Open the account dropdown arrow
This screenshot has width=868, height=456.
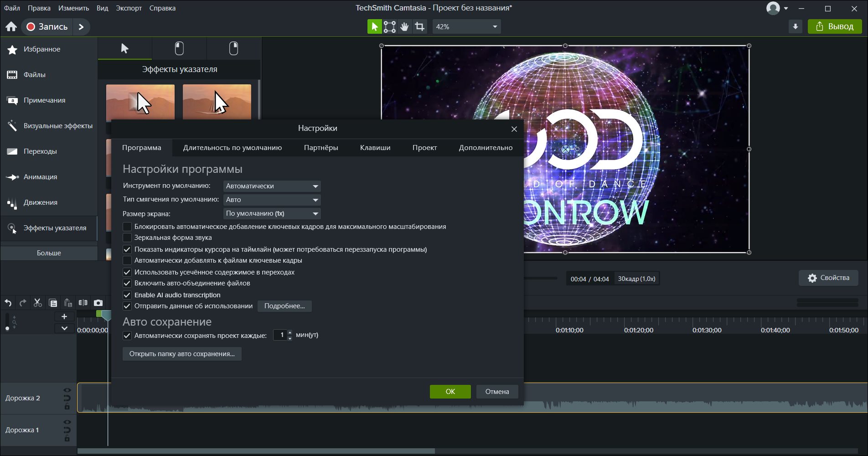[786, 8]
